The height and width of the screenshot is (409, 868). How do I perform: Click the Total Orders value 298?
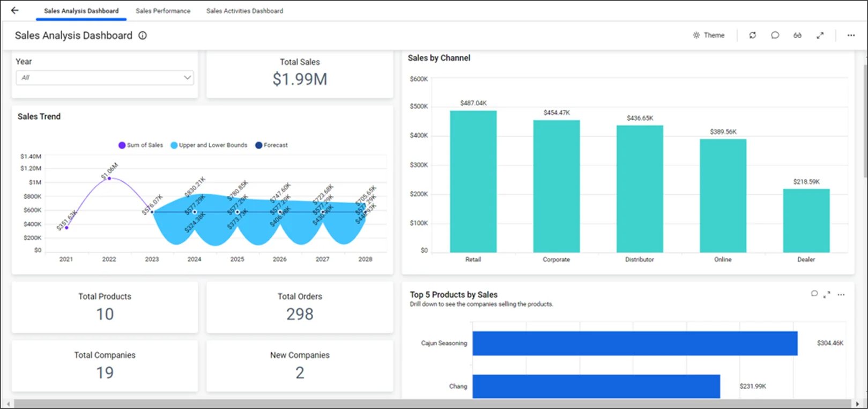pos(300,314)
